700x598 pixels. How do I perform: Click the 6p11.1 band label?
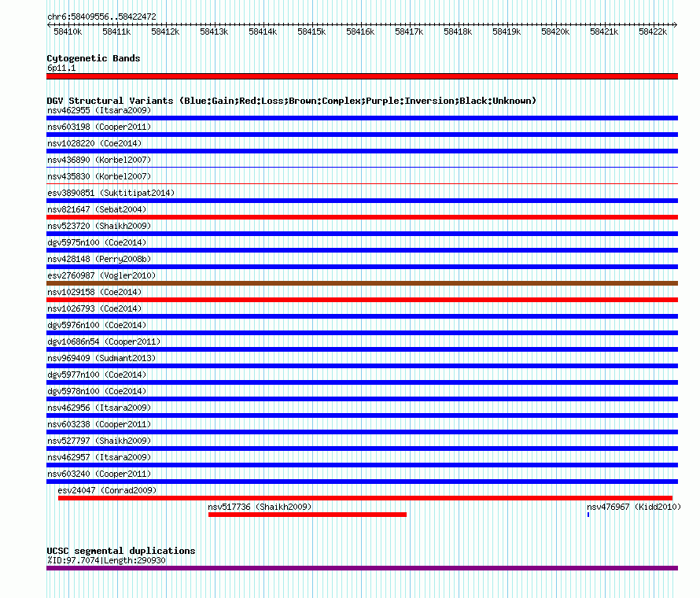[x=61, y=68]
